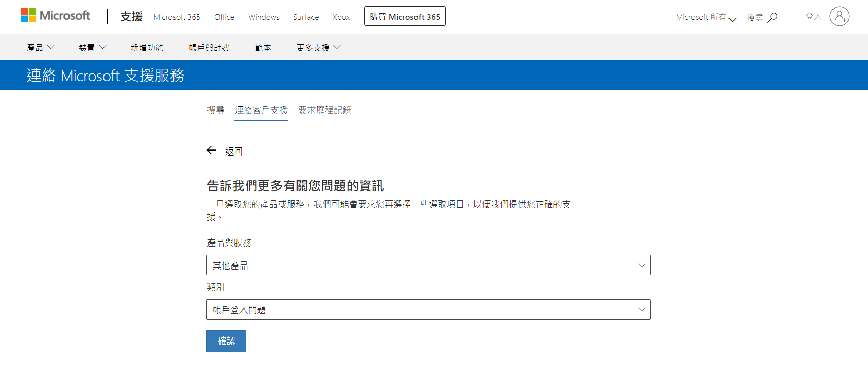This screenshot has width=868, height=375.
Task: Open the Microsoft 365 header link
Action: click(177, 17)
